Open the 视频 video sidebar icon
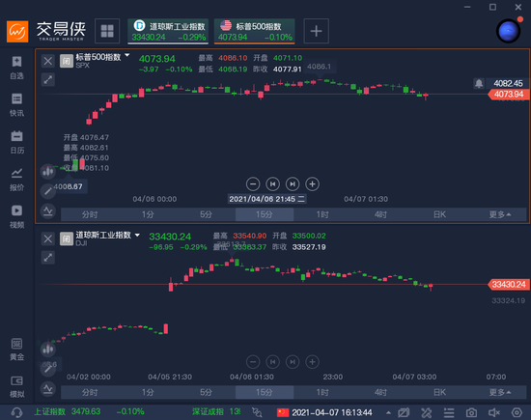The height and width of the screenshot is (420, 531). [x=16, y=217]
